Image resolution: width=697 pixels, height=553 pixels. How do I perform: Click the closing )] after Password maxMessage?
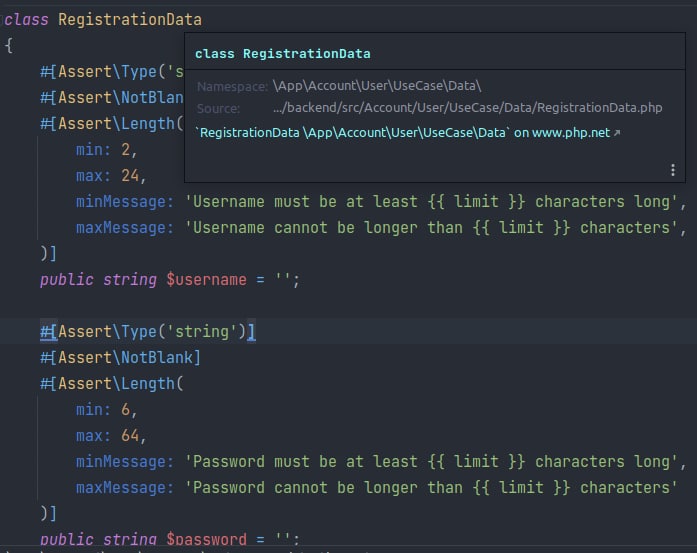48,513
